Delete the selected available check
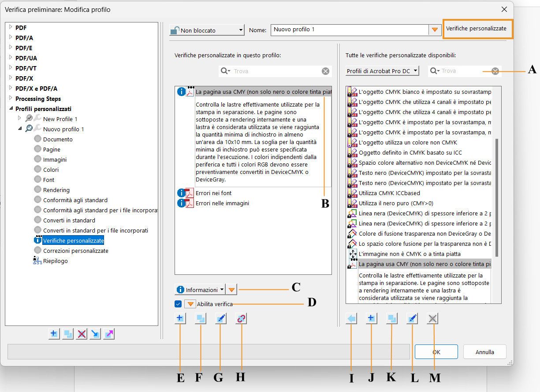 coord(432,318)
